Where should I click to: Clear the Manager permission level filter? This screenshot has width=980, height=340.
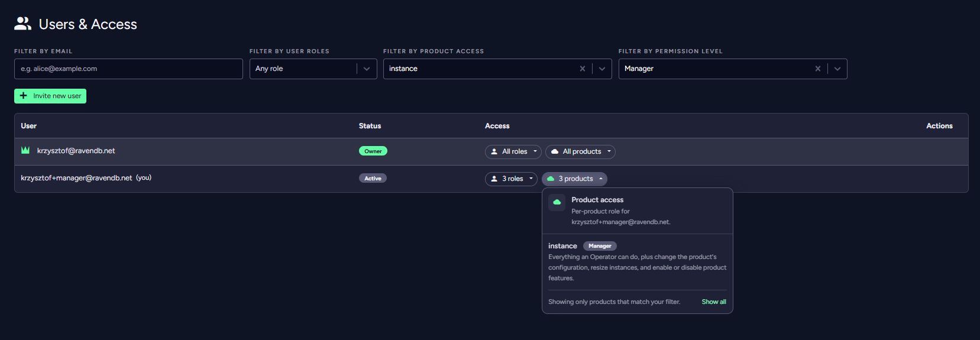pos(818,69)
